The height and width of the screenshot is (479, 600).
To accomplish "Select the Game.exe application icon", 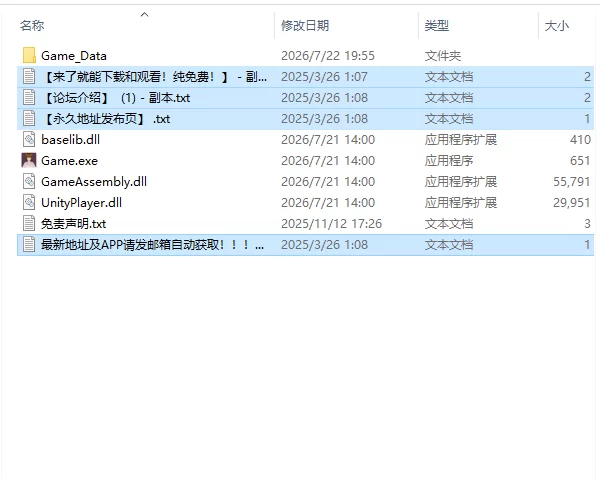I will (29, 161).
